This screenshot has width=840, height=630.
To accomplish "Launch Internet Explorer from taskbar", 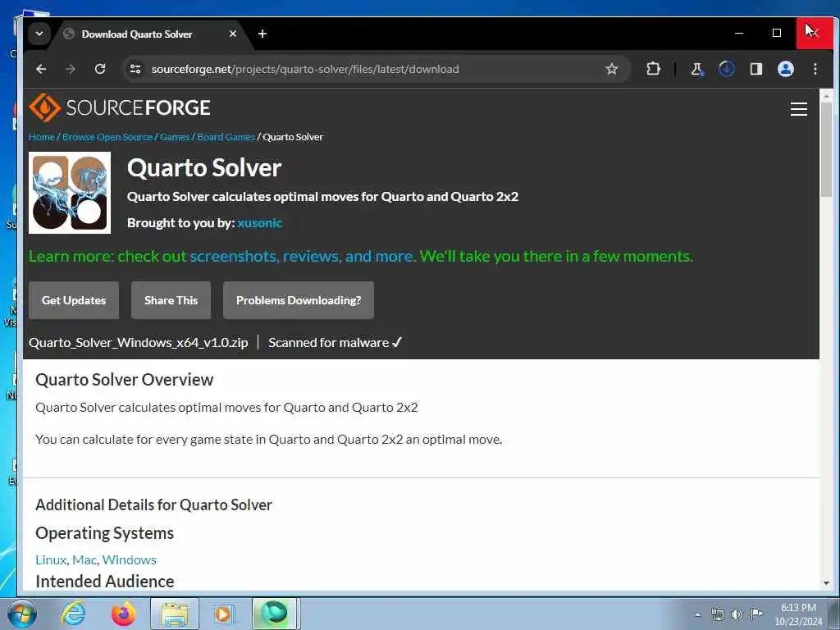I will 73,614.
